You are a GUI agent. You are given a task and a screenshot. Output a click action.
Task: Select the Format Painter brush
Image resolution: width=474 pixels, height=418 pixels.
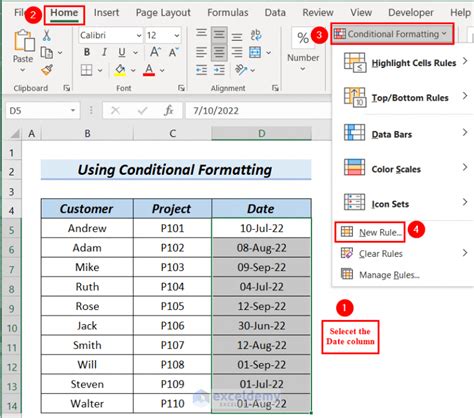(47, 70)
